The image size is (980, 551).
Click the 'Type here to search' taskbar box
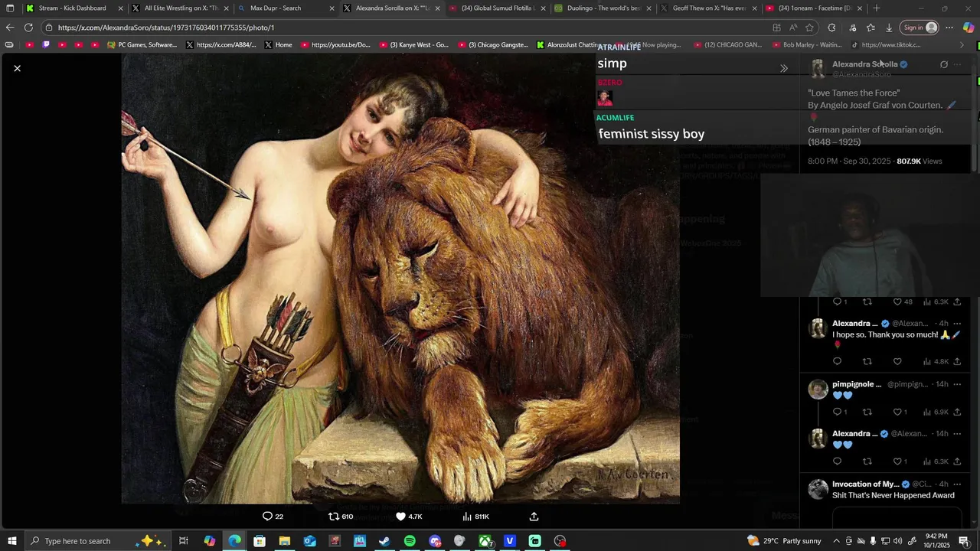[98, 541]
